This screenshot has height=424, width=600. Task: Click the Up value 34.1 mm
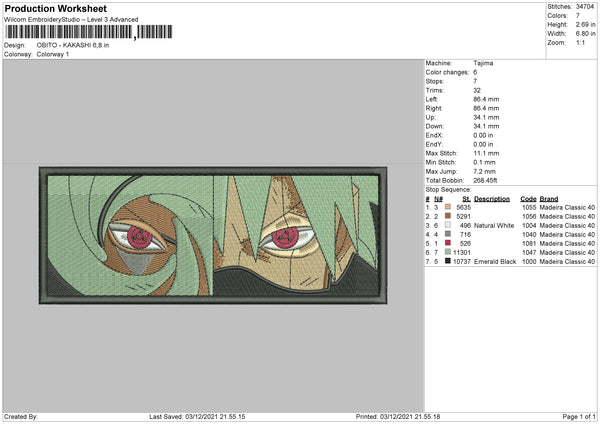[486, 117]
